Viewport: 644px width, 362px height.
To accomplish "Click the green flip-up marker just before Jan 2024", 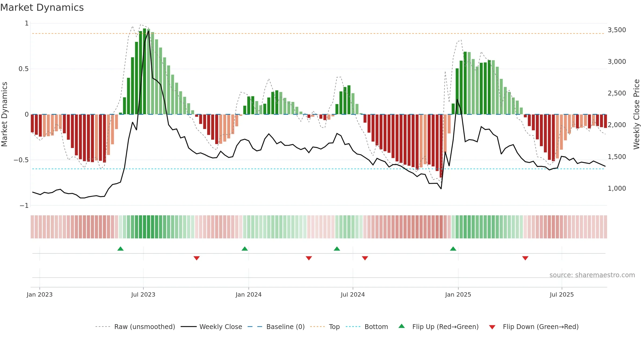I will pos(245,249).
